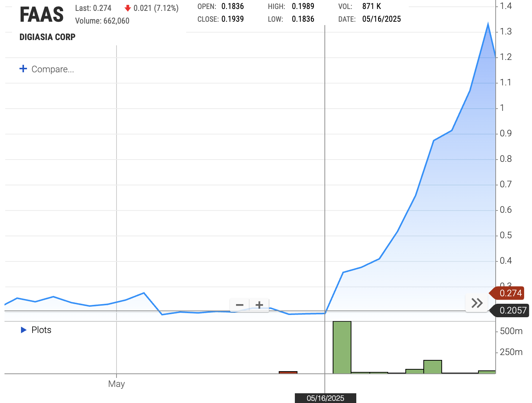
Task: Click the Plots label text
Action: [x=41, y=330]
